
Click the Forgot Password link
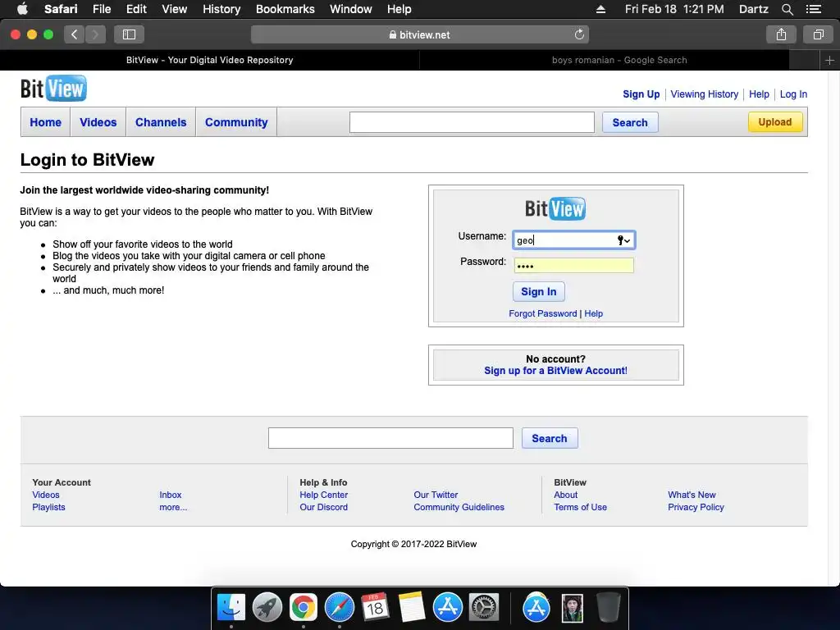[x=543, y=313]
